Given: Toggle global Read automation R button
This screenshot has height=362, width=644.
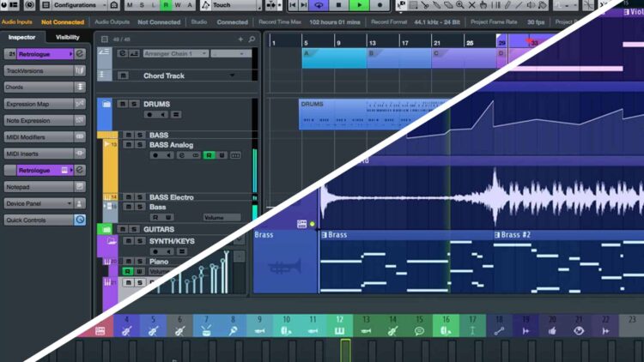Looking at the screenshot, I should tap(166, 5).
